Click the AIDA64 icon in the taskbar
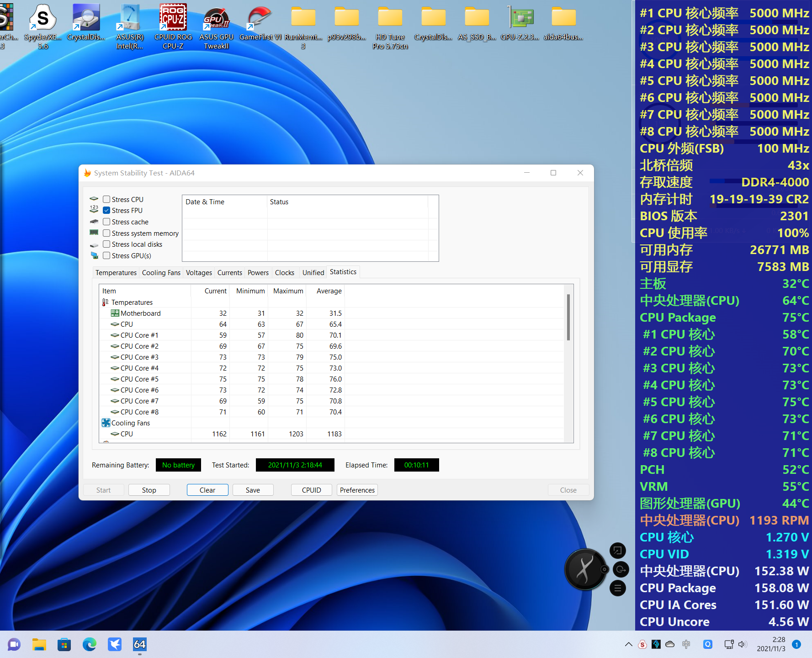 pos(139,644)
